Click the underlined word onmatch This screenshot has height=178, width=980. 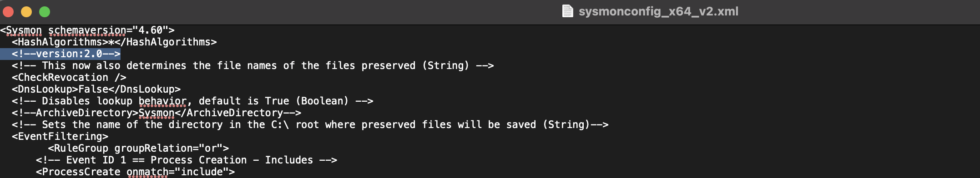[147, 172]
